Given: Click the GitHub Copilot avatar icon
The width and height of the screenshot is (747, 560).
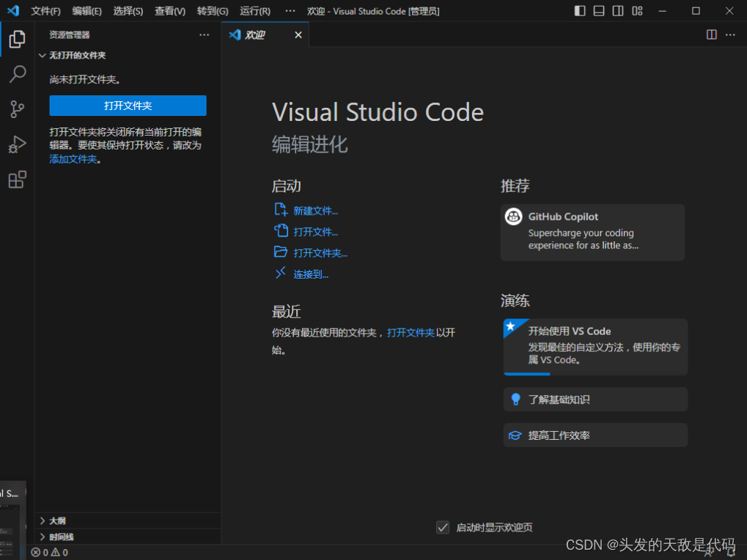Looking at the screenshot, I should pos(514,217).
